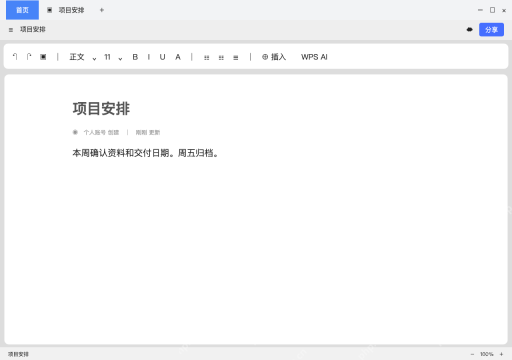Image resolution: width=512 pixels, height=360 pixels.
Task: Click the plus icon to open new tab
Action: [102, 10]
